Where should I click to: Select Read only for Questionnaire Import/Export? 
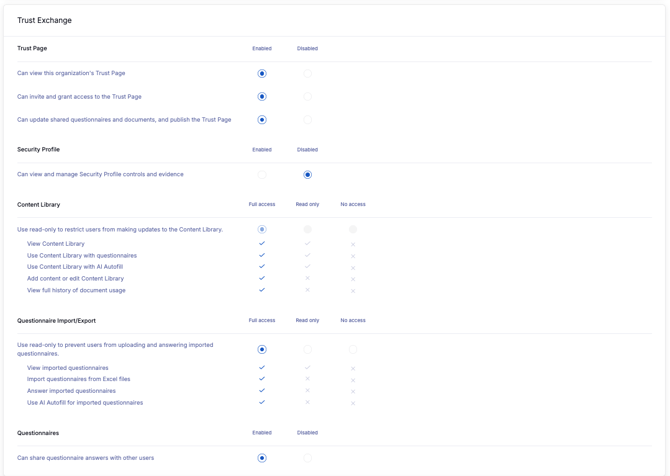point(307,350)
